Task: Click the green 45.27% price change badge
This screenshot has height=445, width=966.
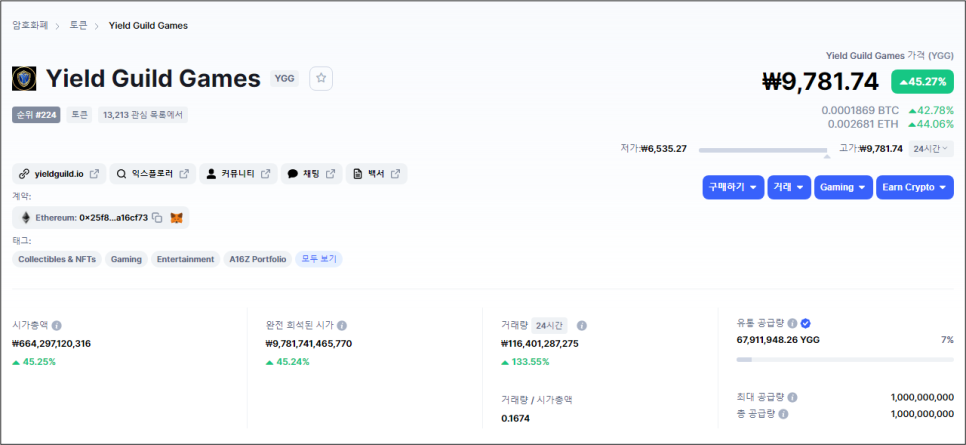Action: 922,82
